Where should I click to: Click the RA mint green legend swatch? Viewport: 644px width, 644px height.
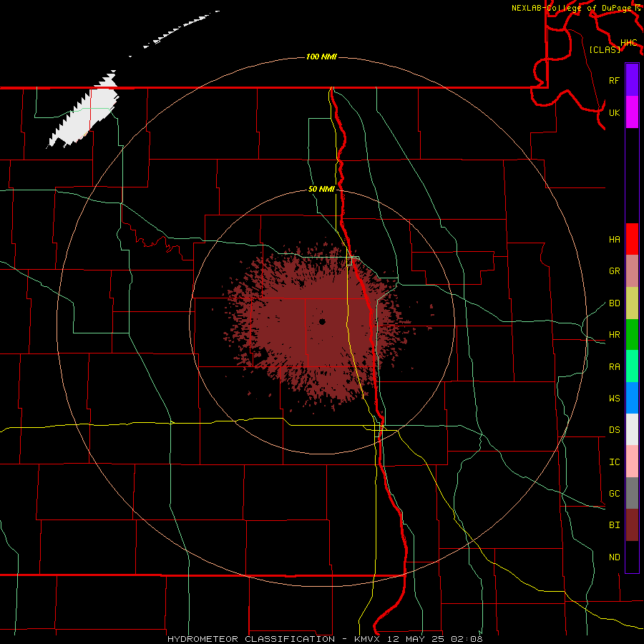[632, 366]
